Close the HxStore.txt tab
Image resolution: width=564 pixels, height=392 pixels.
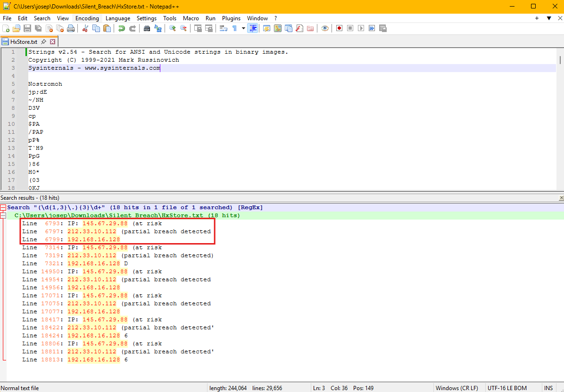53,41
